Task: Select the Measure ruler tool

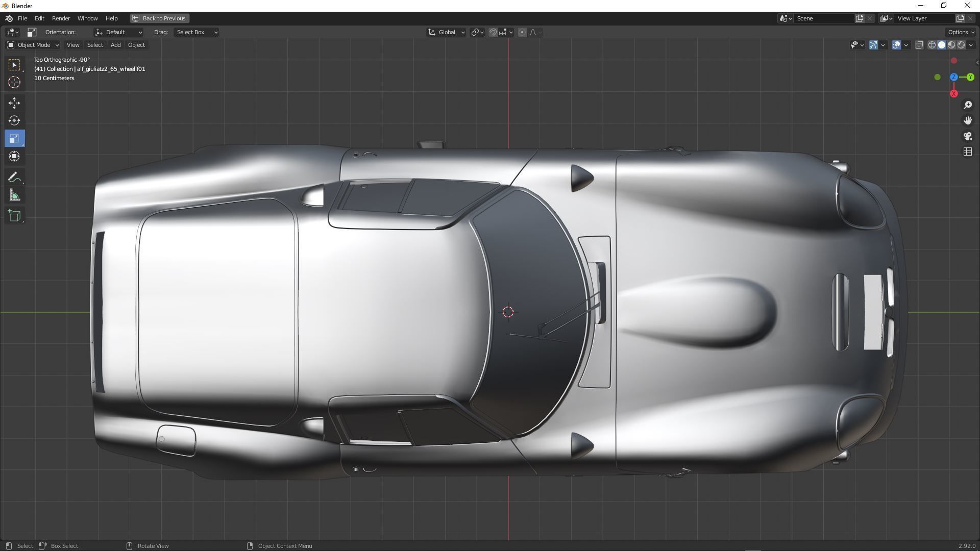Action: pos(14,196)
